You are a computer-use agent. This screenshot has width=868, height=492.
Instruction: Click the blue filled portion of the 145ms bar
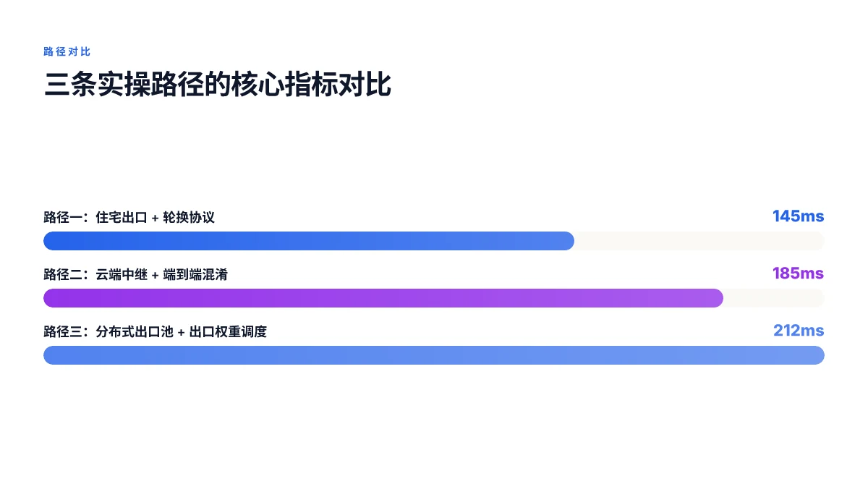(x=309, y=241)
